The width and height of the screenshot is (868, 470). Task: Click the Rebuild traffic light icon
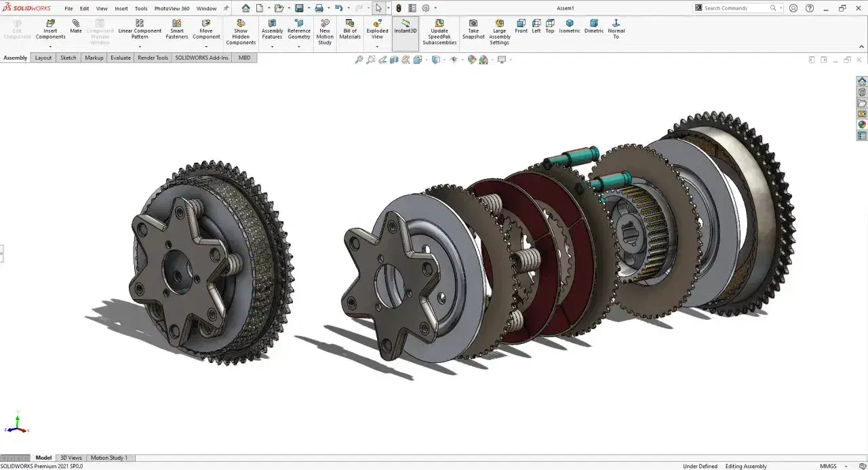tap(399, 8)
